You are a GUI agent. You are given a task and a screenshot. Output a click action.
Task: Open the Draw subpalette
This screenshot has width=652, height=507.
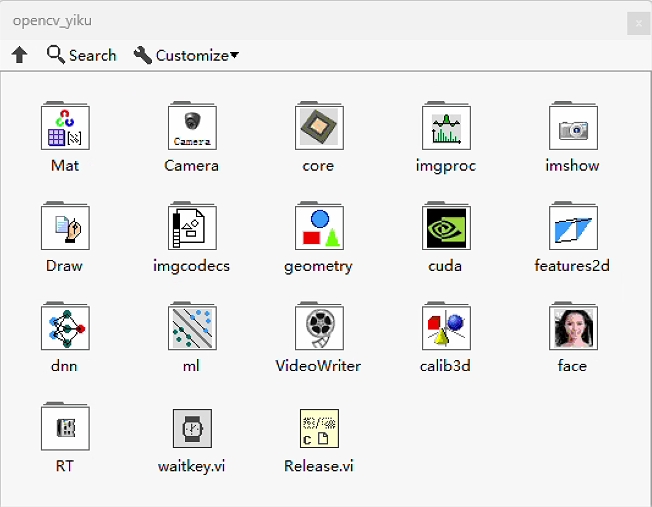[65, 227]
